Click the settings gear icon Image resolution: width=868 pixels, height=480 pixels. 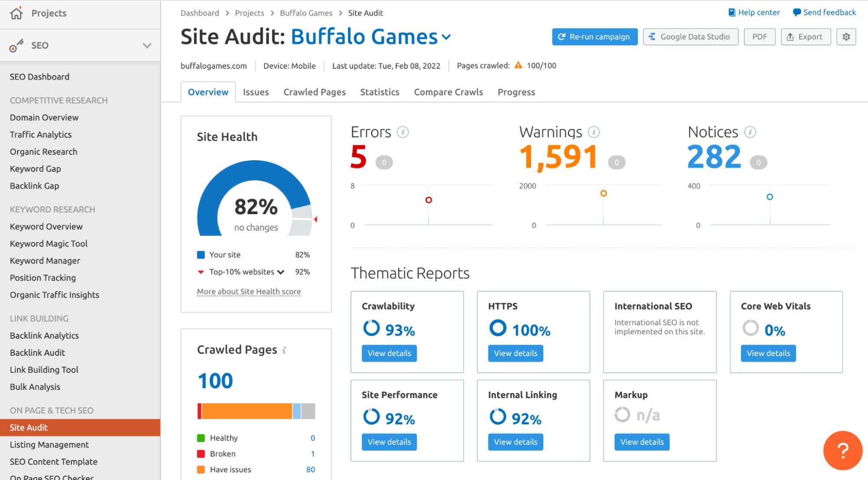[x=846, y=37]
